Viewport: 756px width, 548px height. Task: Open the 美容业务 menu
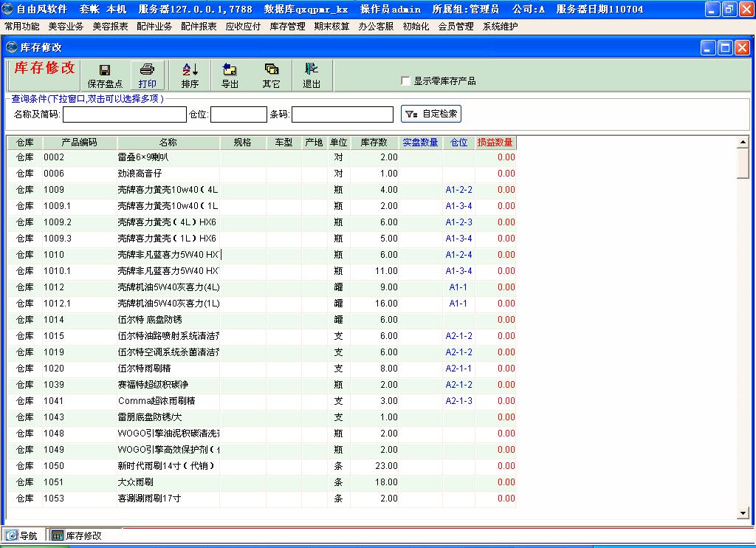[x=66, y=27]
